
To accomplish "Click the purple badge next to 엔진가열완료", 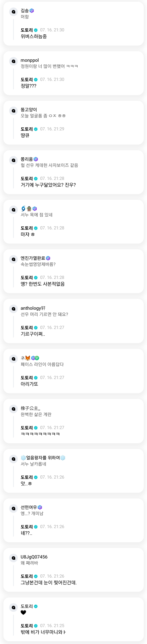I will click(48, 258).
